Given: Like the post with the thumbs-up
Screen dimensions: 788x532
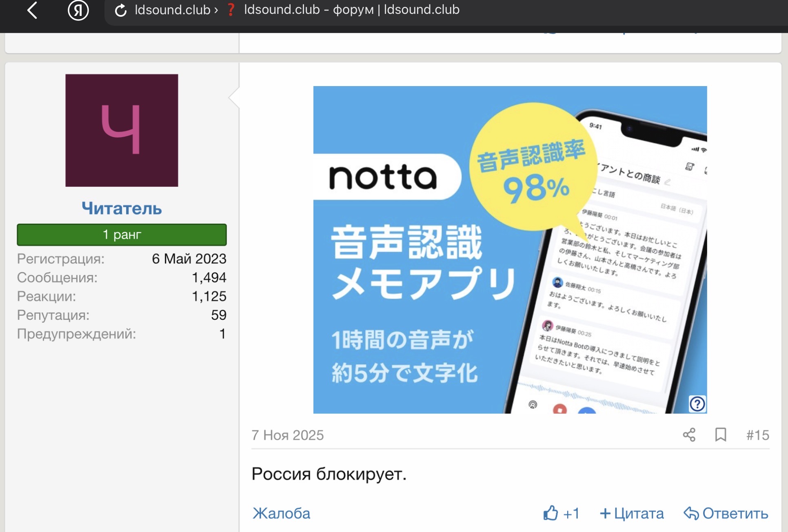Looking at the screenshot, I should (550, 513).
